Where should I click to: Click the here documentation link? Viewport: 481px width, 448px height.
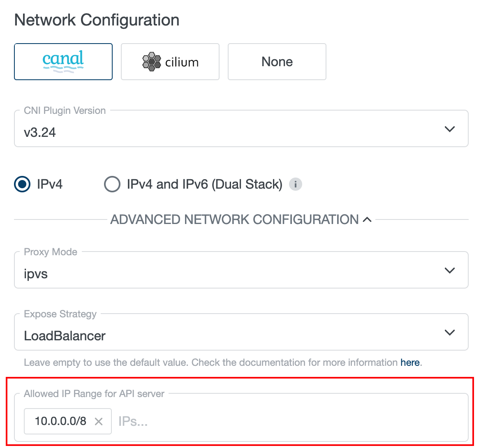(409, 363)
